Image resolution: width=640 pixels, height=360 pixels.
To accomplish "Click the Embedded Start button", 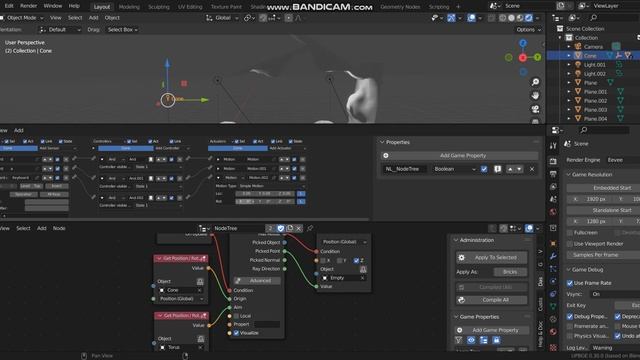I will point(604,188).
